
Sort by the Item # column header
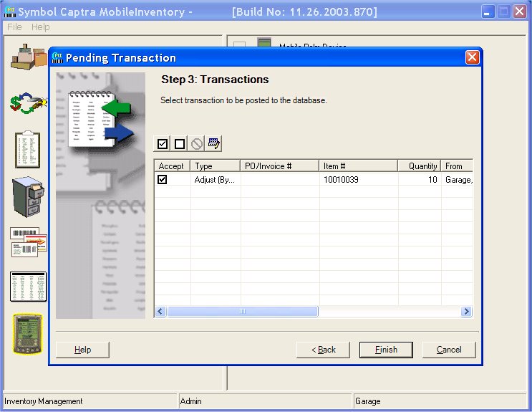click(x=358, y=166)
